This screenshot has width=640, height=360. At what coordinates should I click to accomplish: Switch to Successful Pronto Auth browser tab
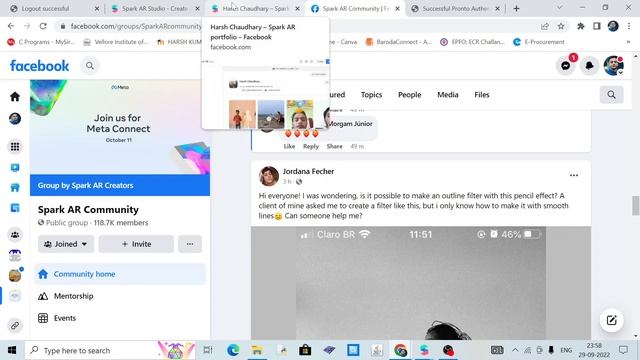[455, 8]
